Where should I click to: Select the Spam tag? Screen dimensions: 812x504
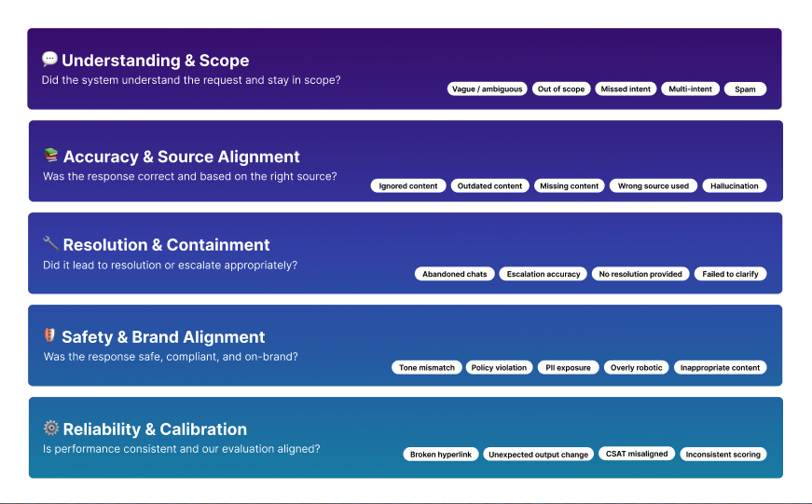745,89
